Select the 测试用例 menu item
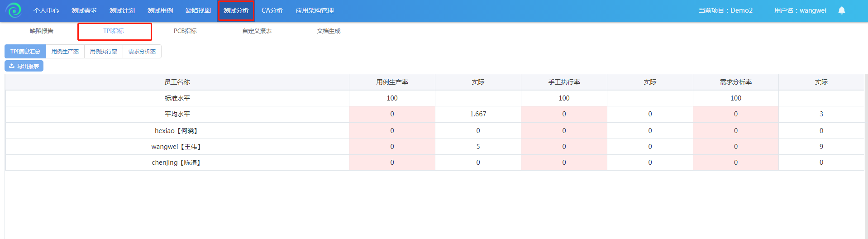The image size is (868, 239). (160, 10)
